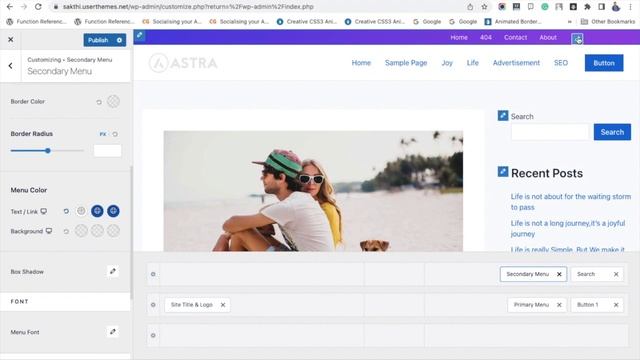This screenshot has width=640, height=360.
Task: Open post 'Life is not a long journey'
Action: [568, 229]
